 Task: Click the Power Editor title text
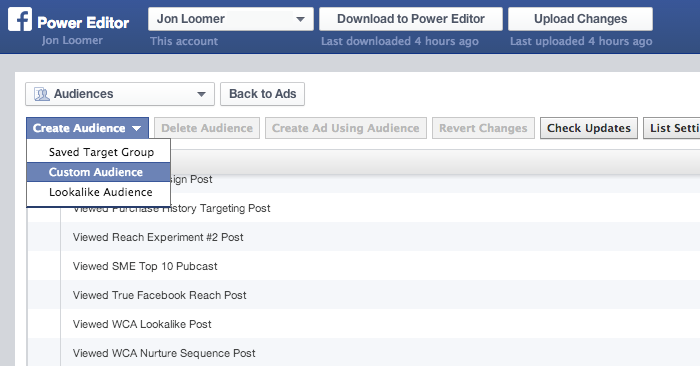[x=83, y=22]
